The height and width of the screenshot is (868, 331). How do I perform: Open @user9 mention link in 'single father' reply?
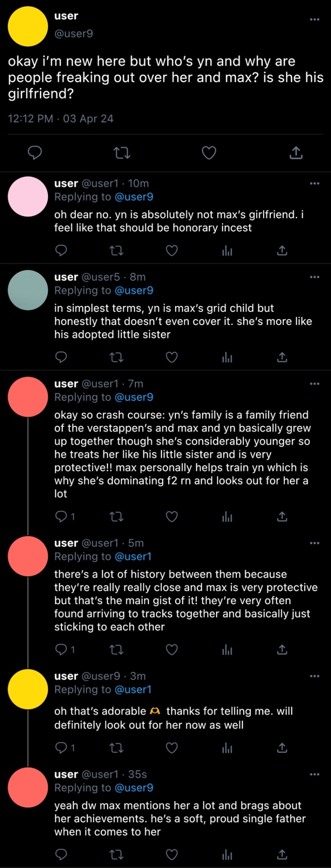pyautogui.click(x=134, y=788)
